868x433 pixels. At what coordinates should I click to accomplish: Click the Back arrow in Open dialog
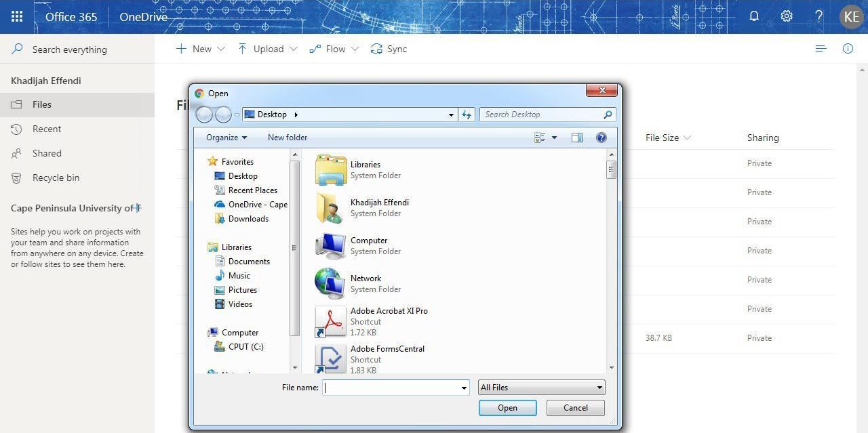[204, 115]
